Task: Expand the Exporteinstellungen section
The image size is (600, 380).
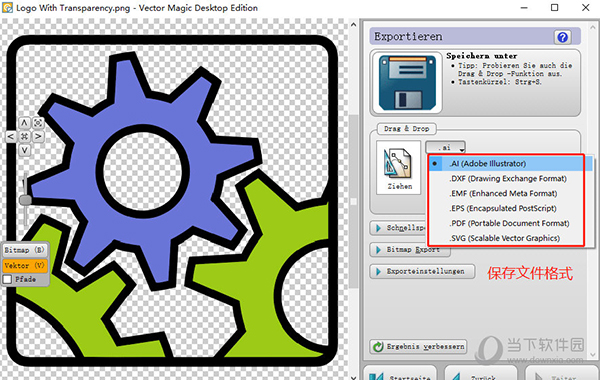Action: (x=422, y=271)
